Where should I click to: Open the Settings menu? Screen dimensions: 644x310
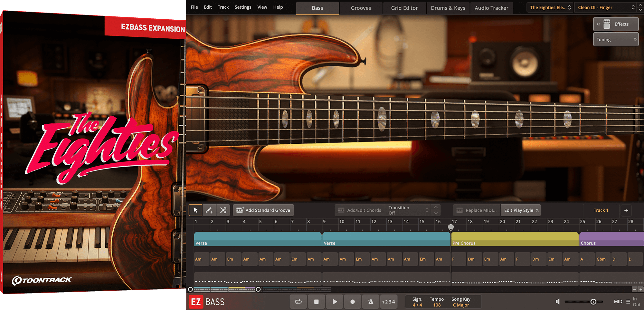coord(243,7)
